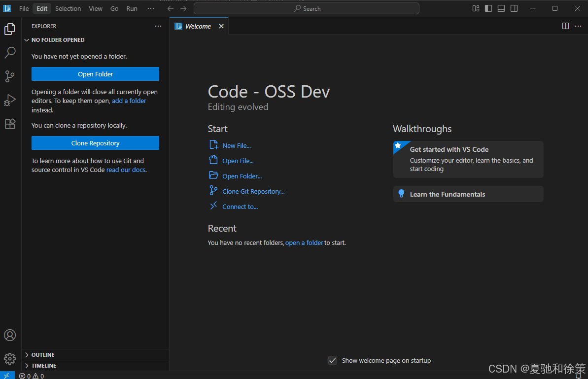Split the editor to the right
This screenshot has height=379, width=588.
(x=565, y=26)
